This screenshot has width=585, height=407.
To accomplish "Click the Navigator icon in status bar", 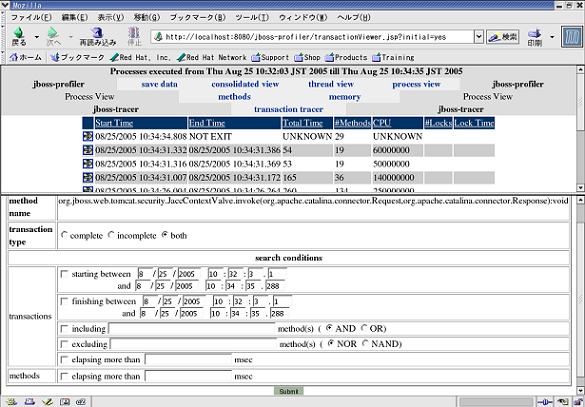I will click(x=12, y=402).
